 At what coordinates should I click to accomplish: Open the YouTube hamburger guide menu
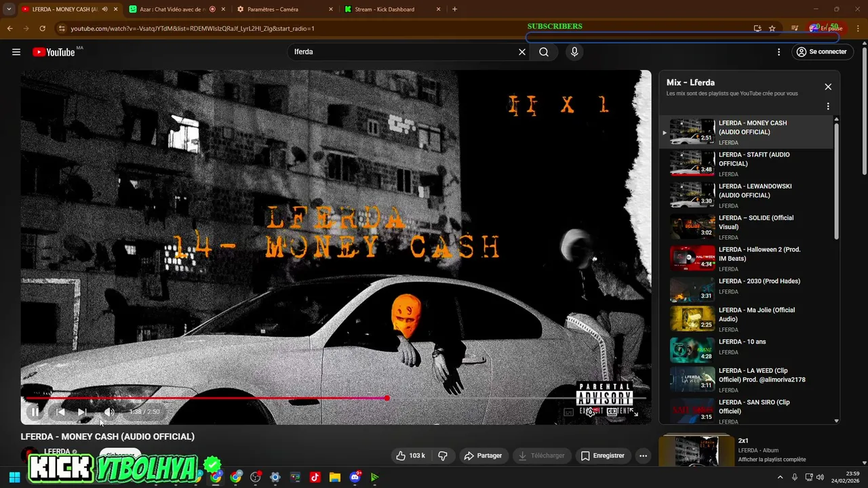[x=16, y=52]
